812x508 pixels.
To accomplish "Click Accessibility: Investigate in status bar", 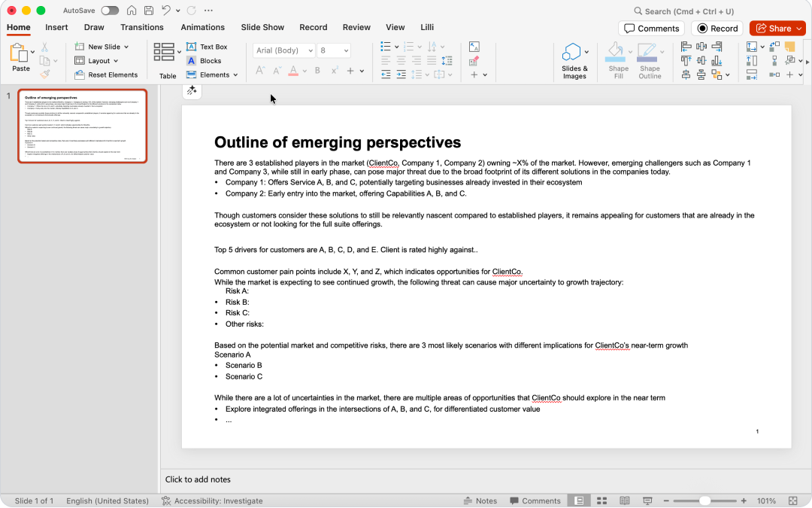I will [212, 500].
